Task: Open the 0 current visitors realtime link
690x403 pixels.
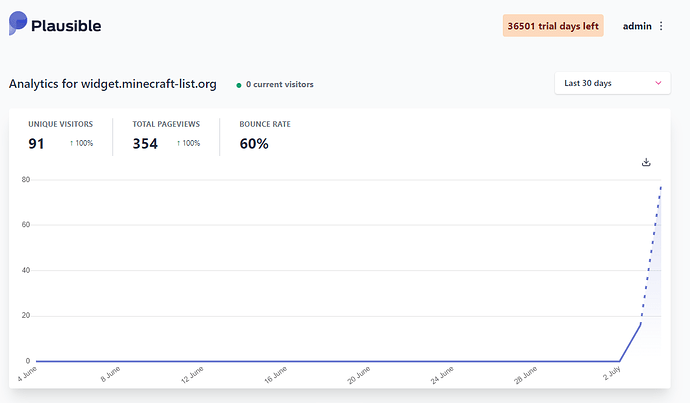Action: tap(279, 85)
